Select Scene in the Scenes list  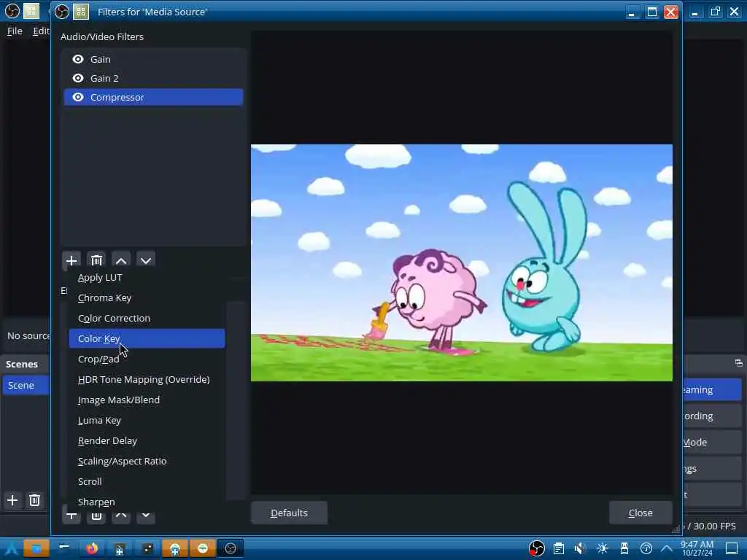26,385
